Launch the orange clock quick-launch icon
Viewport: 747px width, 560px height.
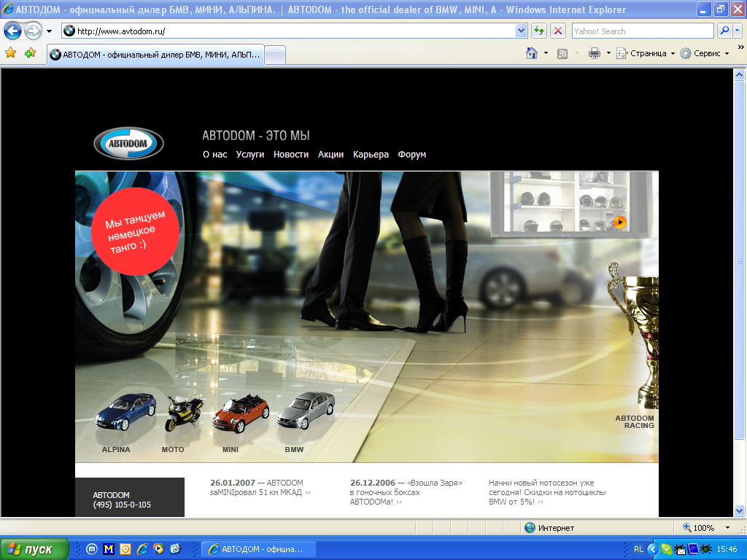(125, 549)
